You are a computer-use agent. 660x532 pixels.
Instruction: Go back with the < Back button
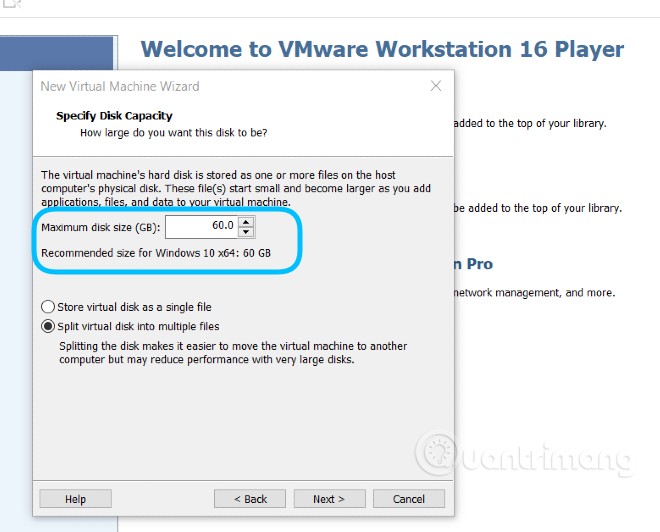pos(250,499)
